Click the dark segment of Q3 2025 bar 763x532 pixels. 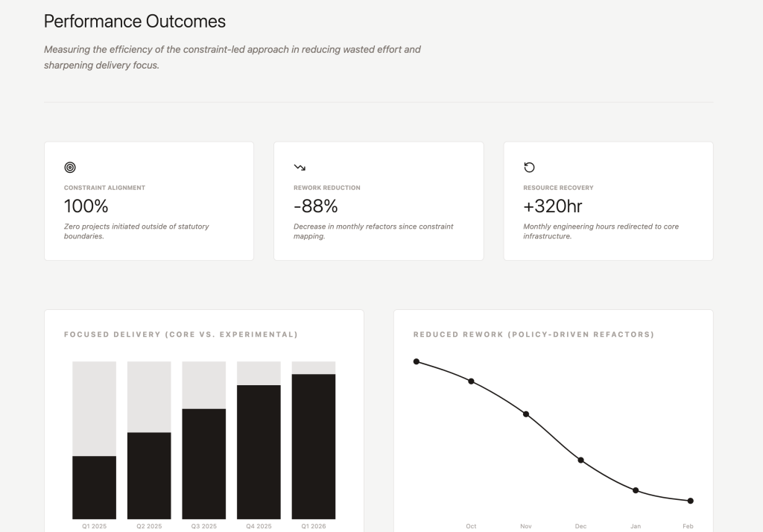203,463
